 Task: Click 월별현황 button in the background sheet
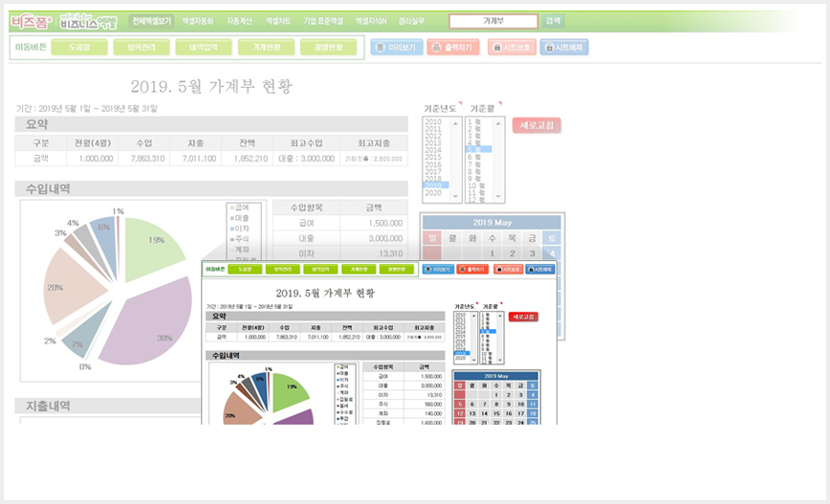pyautogui.click(x=328, y=47)
